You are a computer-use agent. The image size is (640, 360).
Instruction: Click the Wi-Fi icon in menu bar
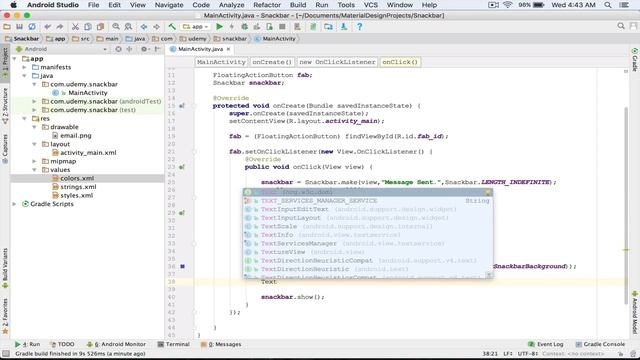507,5
